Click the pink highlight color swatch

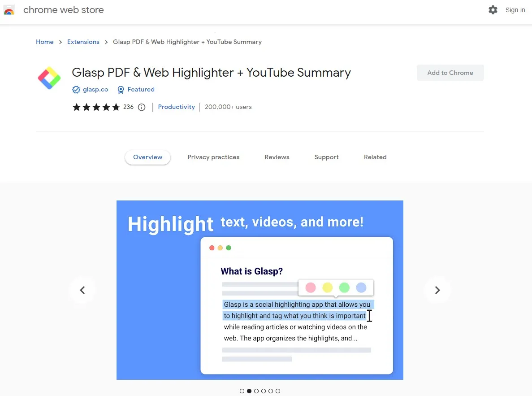(x=311, y=287)
